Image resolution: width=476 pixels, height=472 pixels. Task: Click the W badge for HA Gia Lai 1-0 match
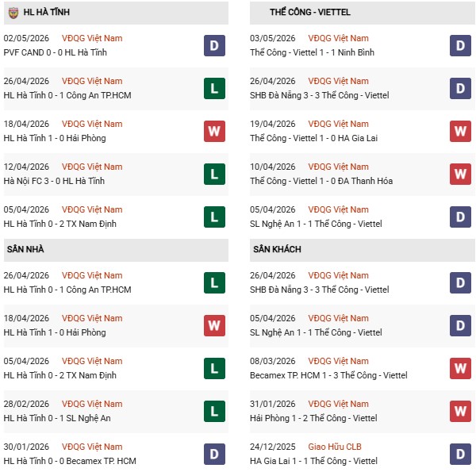(460, 132)
